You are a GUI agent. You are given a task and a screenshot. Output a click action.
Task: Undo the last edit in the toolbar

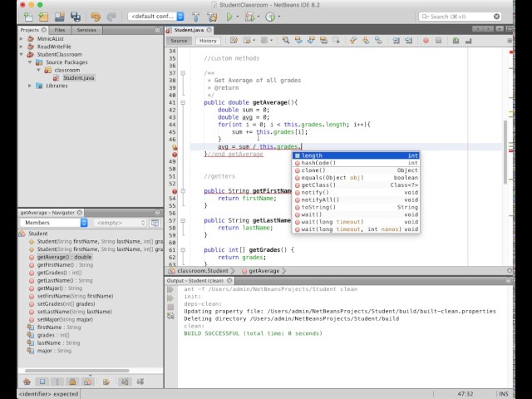96,17
